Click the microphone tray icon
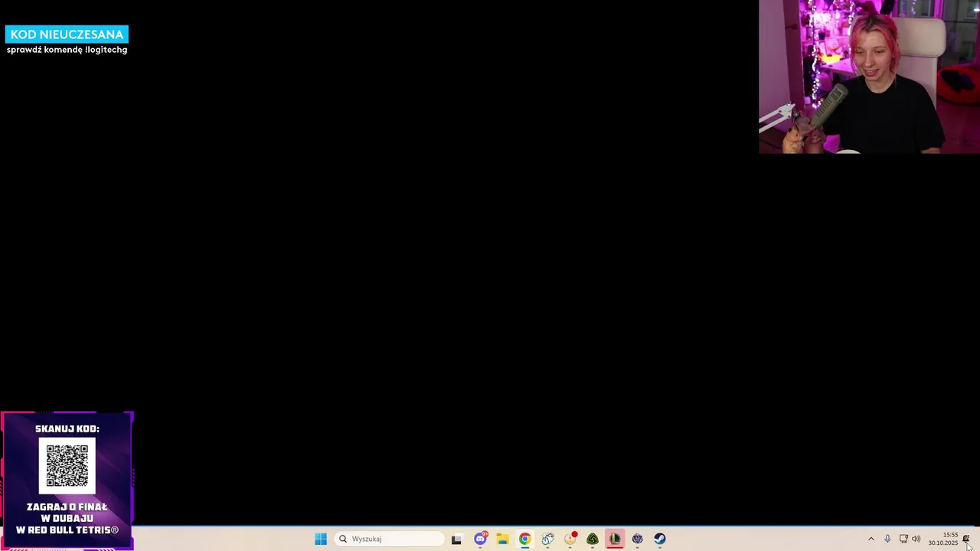The height and width of the screenshot is (551, 980). click(887, 539)
